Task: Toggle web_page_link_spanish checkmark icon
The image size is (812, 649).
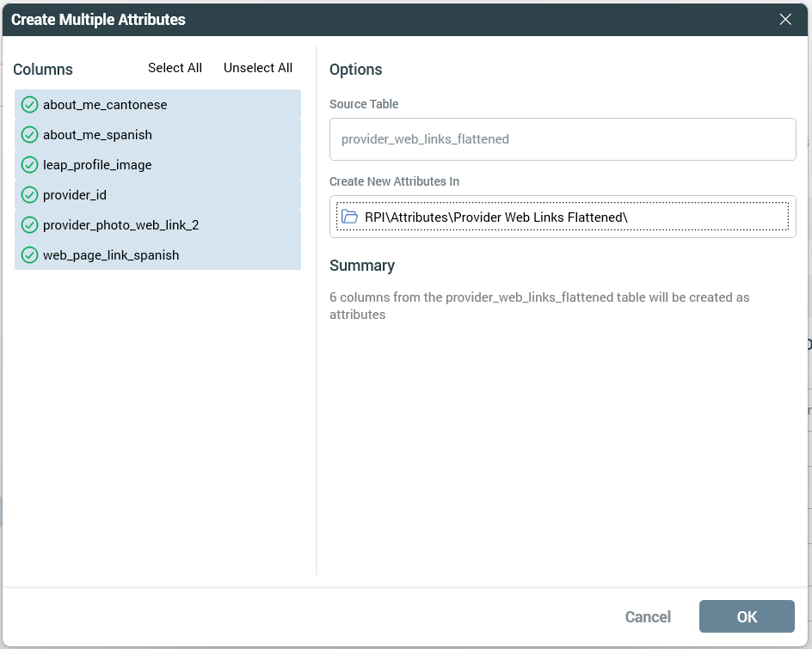Action: click(x=29, y=255)
